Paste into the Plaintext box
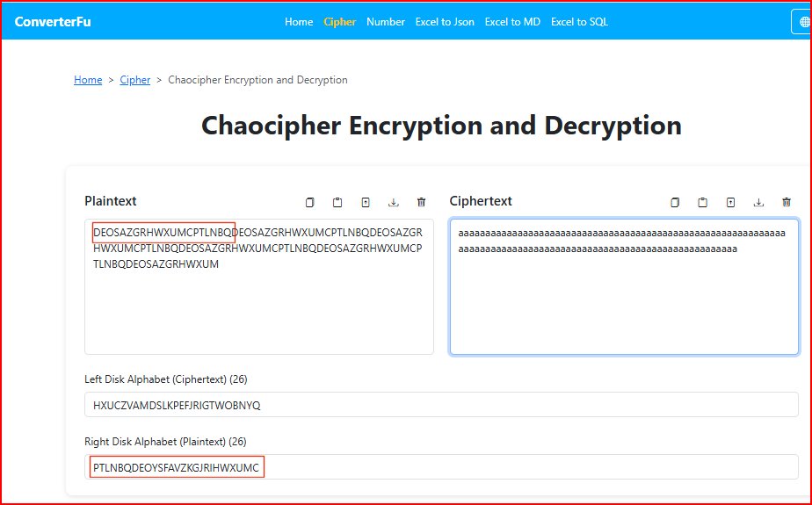 (337, 202)
